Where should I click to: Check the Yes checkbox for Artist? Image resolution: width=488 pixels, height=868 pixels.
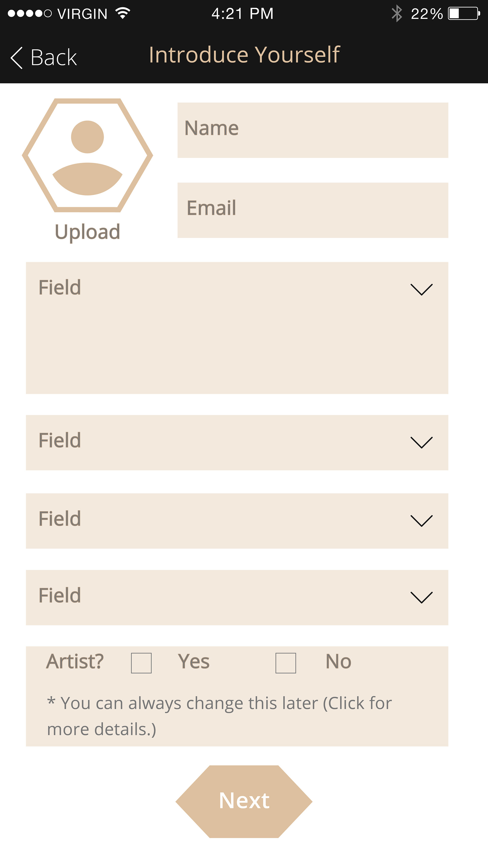pos(141,663)
